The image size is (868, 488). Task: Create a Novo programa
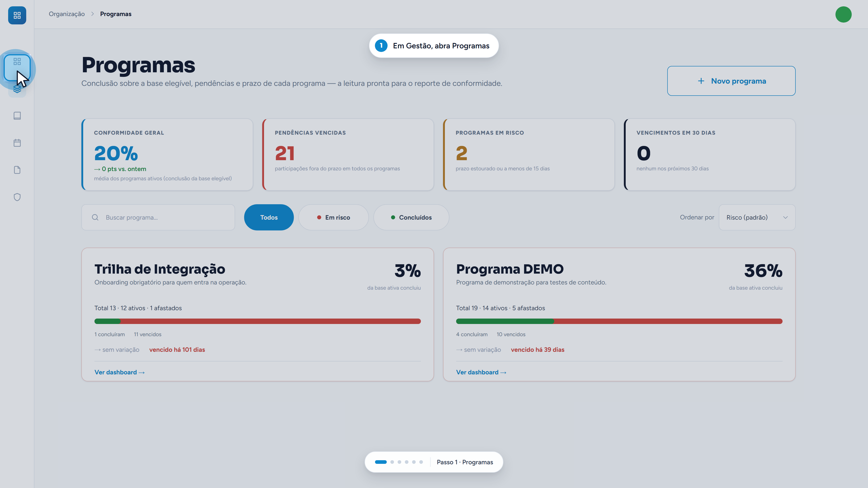pos(731,81)
